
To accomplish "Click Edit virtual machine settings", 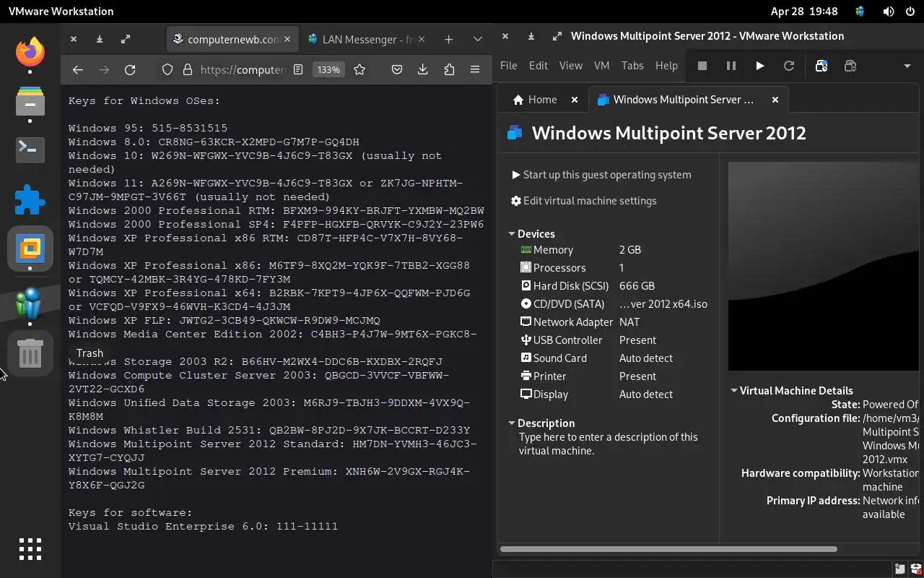I will pyautogui.click(x=584, y=201).
